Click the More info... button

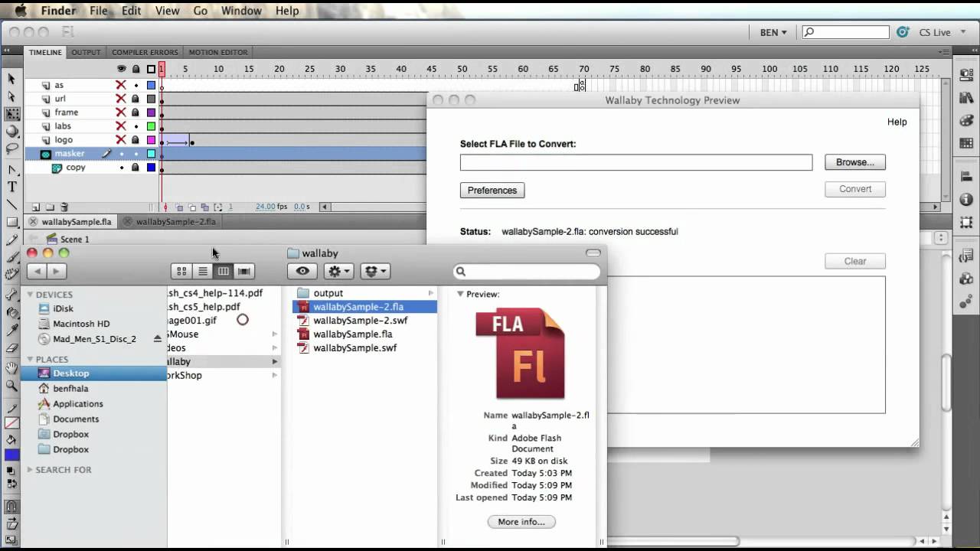point(521,522)
